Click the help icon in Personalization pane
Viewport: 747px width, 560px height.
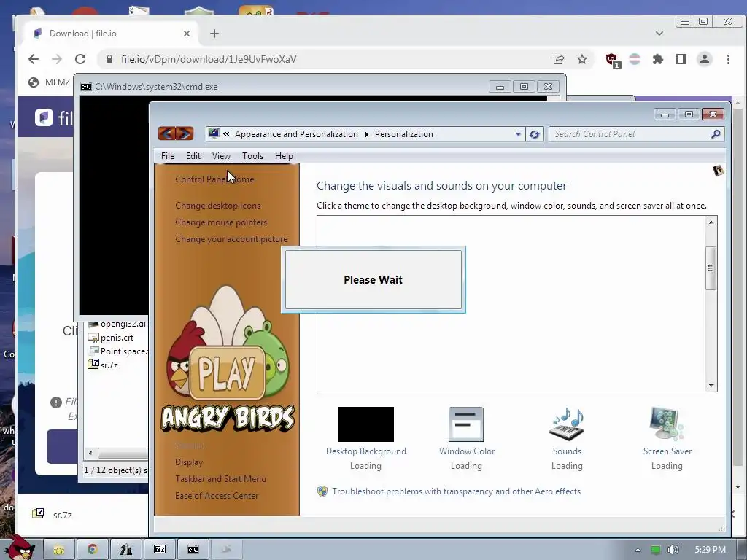click(718, 171)
